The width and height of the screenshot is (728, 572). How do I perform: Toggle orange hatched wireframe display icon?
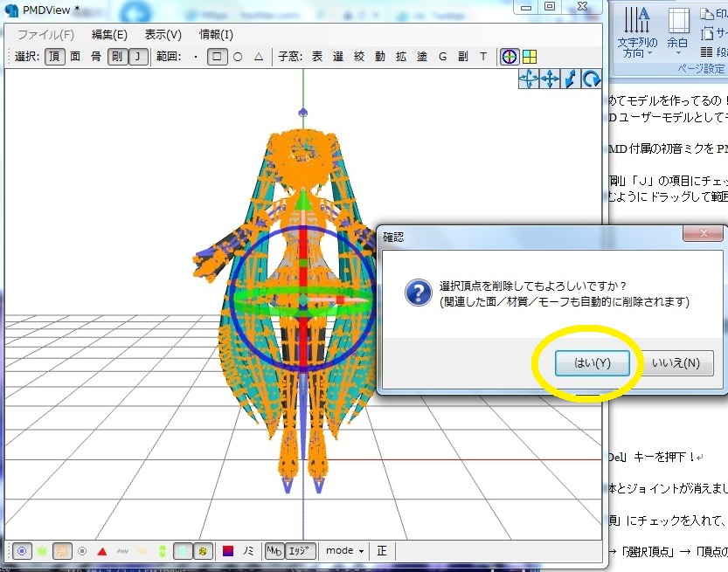click(62, 551)
